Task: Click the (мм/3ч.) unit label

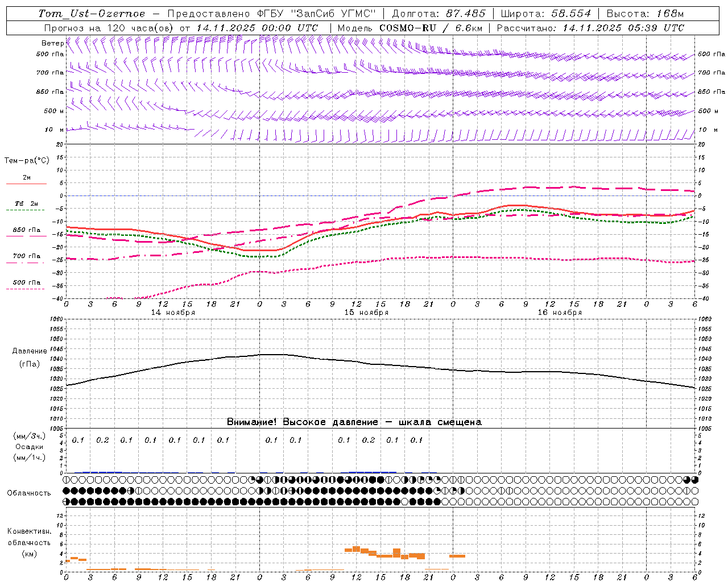Action: [x=30, y=436]
